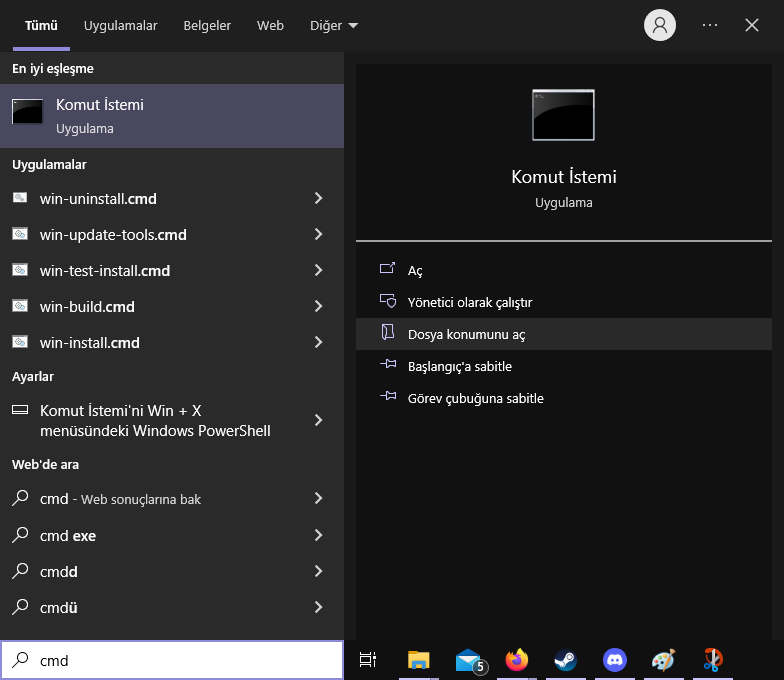Click the Task View icon
The height and width of the screenshot is (680, 784).
click(368, 660)
